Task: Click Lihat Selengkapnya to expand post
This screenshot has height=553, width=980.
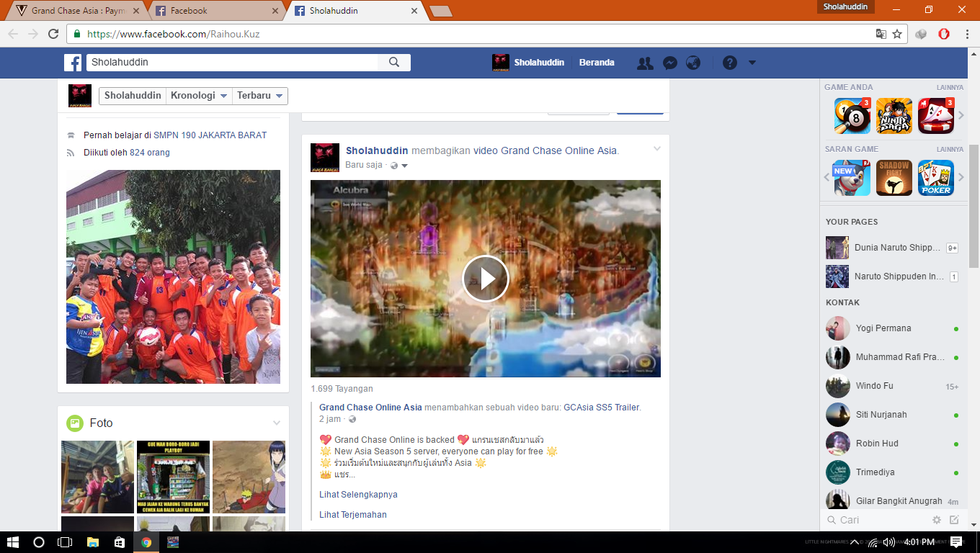Action: (x=358, y=495)
